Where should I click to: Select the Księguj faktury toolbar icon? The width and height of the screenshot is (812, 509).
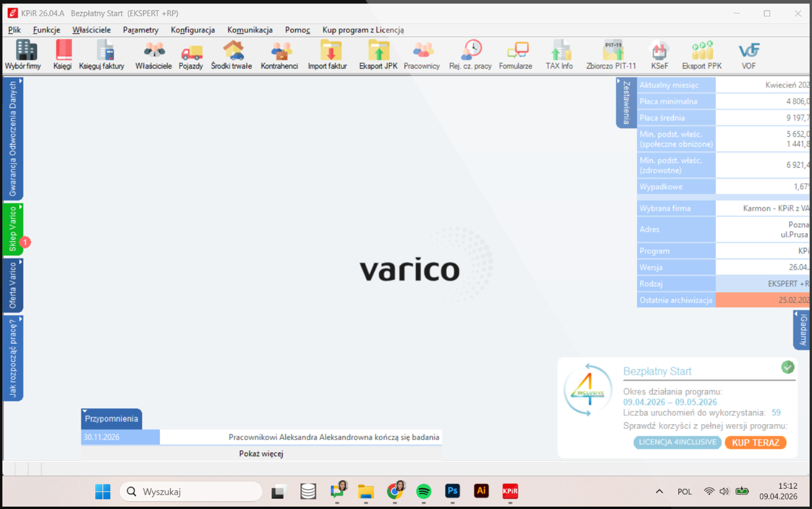coord(101,55)
